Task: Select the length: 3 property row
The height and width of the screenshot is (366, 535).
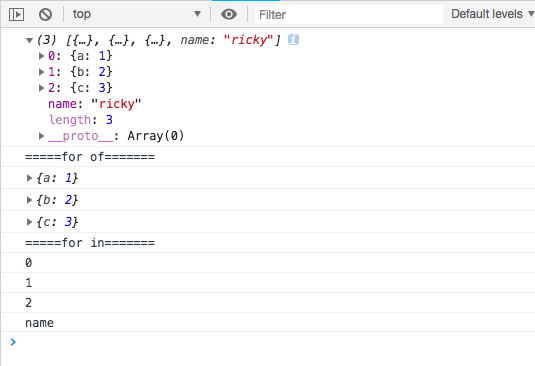Action: [81, 120]
